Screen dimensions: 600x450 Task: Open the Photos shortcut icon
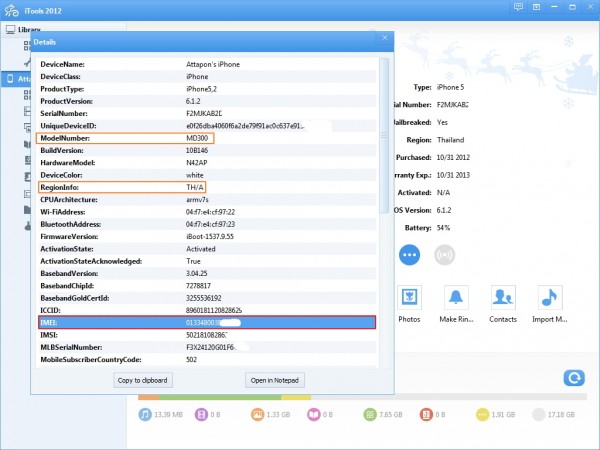click(x=409, y=297)
